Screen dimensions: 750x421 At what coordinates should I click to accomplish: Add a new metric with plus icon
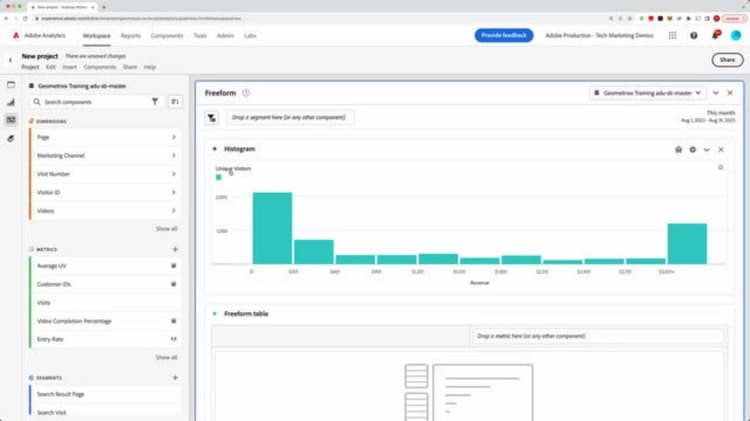pos(175,249)
